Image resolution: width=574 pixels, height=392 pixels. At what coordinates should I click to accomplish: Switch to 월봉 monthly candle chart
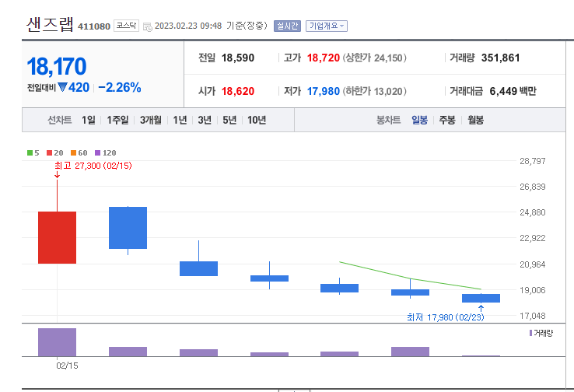click(475, 120)
